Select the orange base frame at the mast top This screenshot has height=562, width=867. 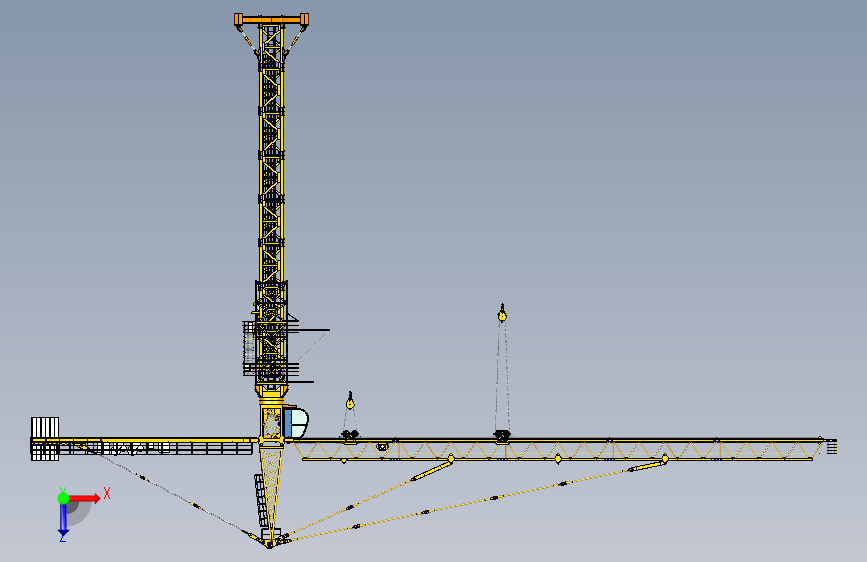point(271,20)
